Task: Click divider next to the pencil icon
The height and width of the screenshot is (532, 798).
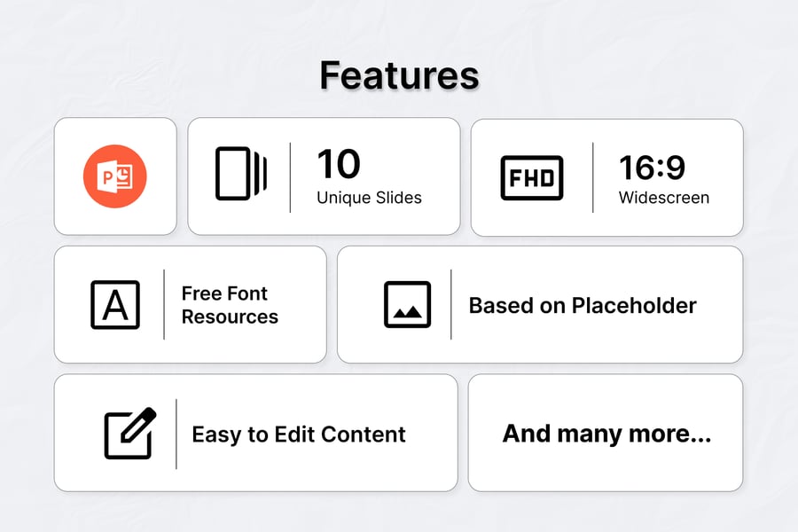Action: [176, 434]
